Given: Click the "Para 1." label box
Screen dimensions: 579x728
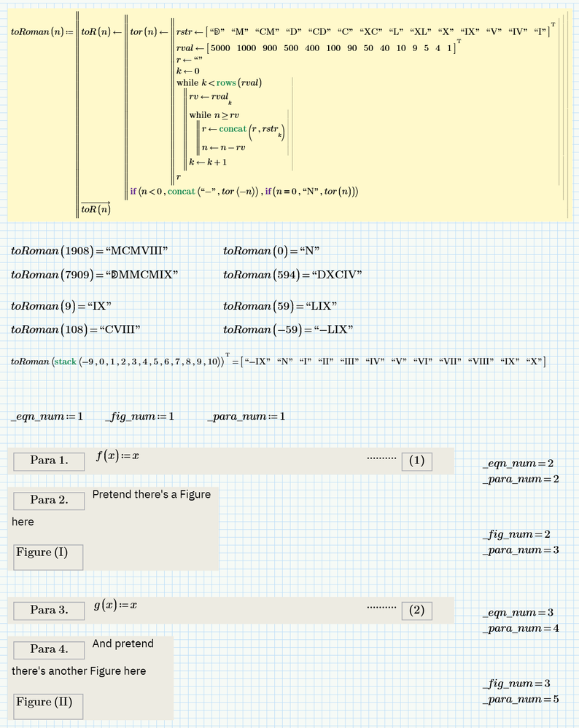Looking at the screenshot, I should 49,461.
